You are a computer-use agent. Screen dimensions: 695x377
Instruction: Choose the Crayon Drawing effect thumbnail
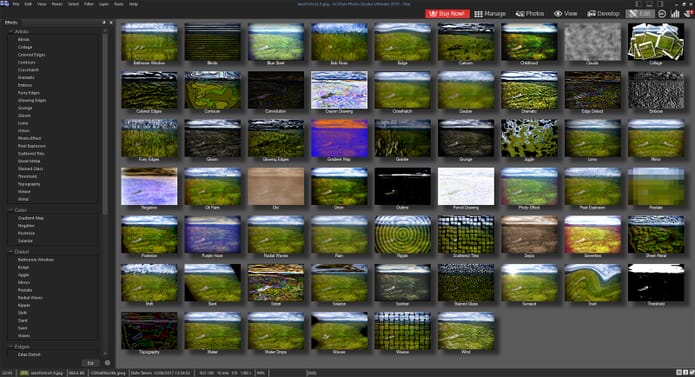tap(339, 90)
